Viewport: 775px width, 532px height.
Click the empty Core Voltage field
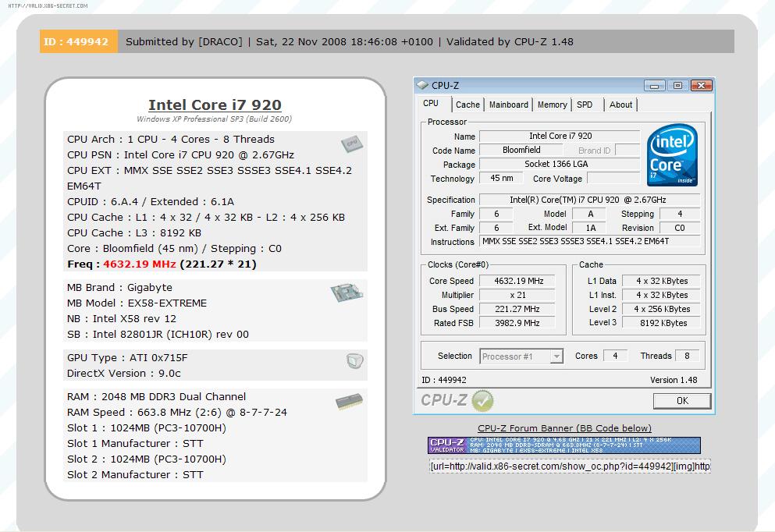pos(613,179)
